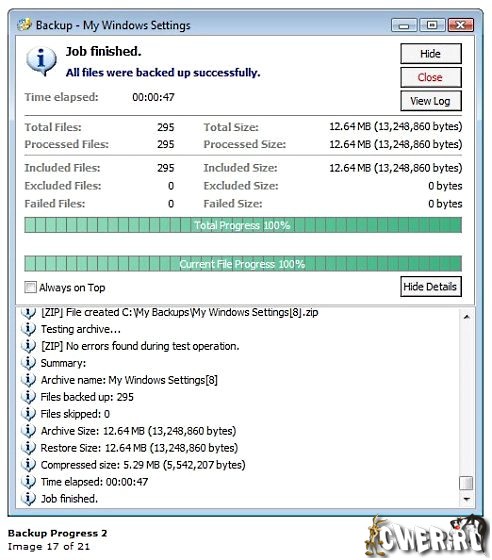Viewport: 492px width, 560px height.
Task: Click the Included Files value 295
Action: click(x=166, y=168)
